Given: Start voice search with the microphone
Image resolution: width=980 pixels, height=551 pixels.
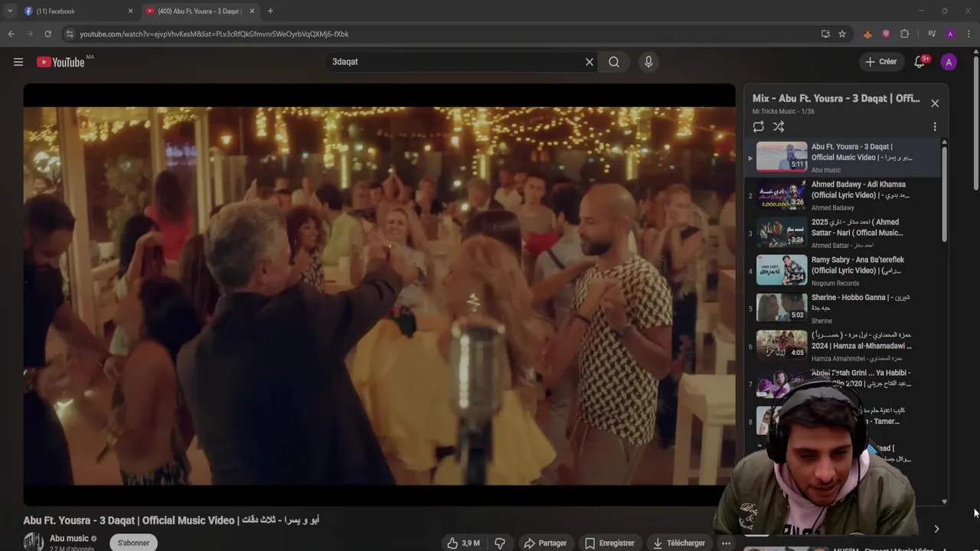Looking at the screenshot, I should 648,62.
